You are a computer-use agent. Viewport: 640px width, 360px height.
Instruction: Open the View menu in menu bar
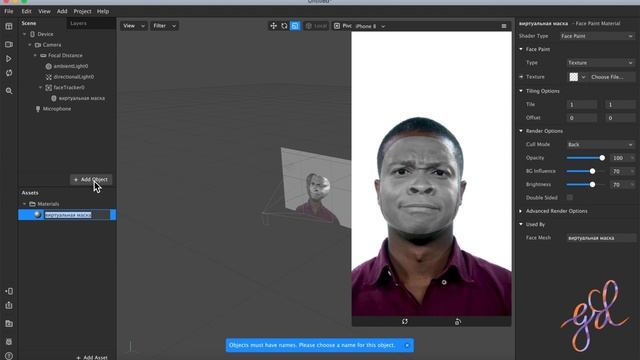(44, 11)
